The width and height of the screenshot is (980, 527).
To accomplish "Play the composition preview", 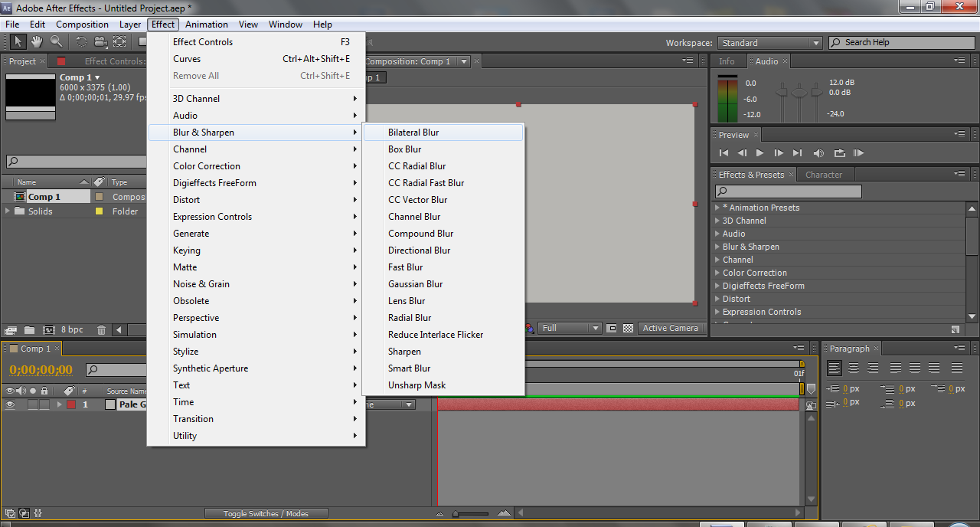I will [759, 153].
